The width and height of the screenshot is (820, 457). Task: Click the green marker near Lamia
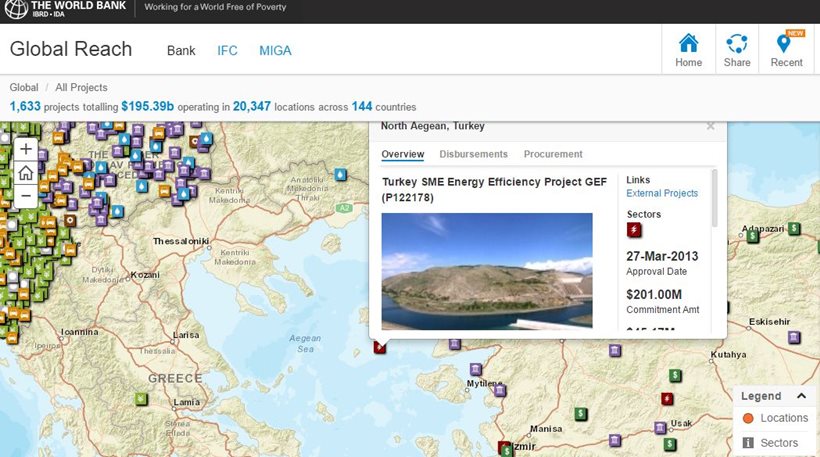coord(141,400)
